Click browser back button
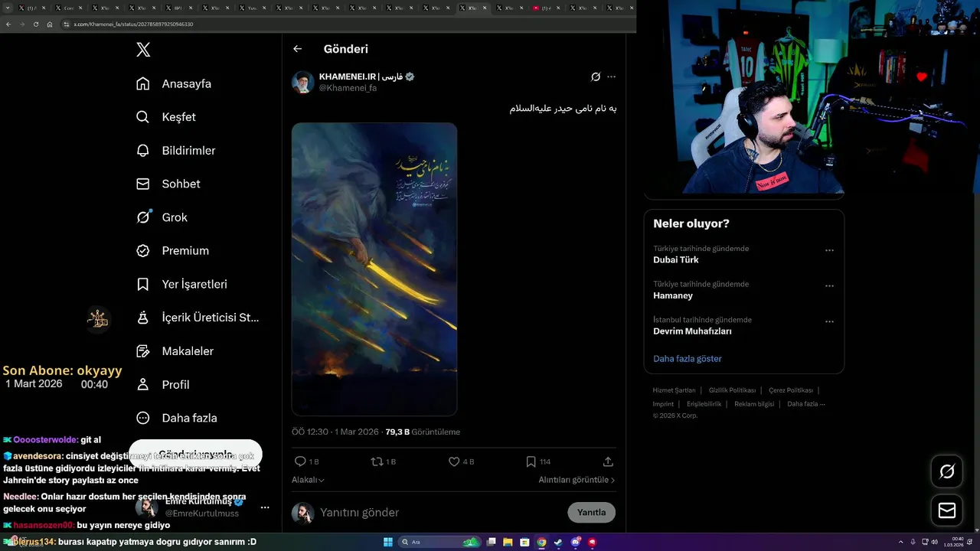 (8, 24)
